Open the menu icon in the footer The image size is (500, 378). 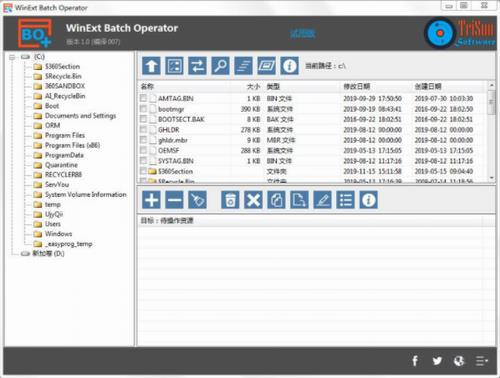click(482, 361)
